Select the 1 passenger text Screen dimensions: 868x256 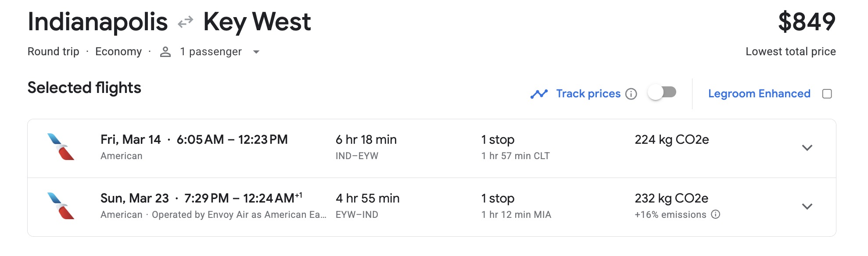tap(211, 52)
